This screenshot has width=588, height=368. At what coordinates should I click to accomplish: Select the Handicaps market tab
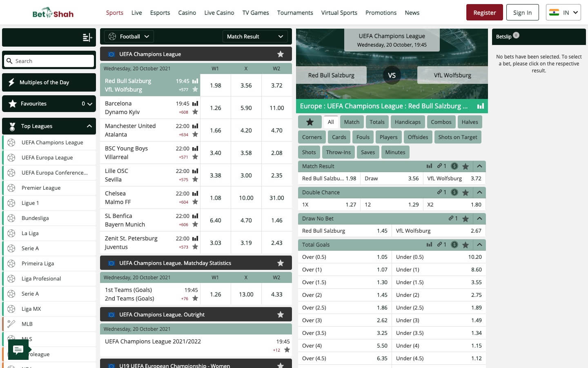pos(408,122)
